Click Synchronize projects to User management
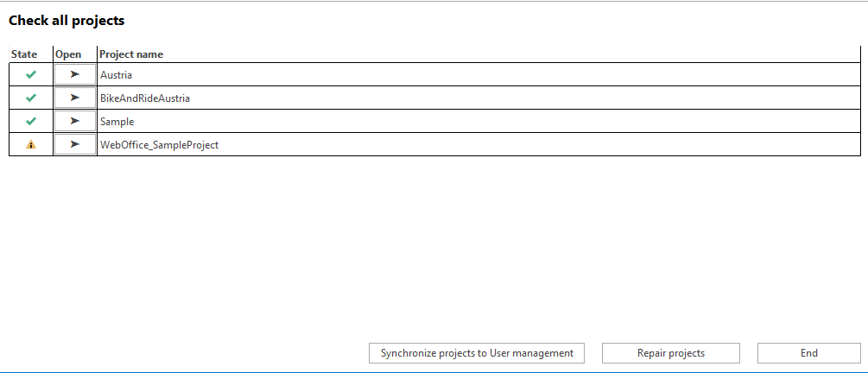This screenshot has height=373, width=868. coord(477,353)
